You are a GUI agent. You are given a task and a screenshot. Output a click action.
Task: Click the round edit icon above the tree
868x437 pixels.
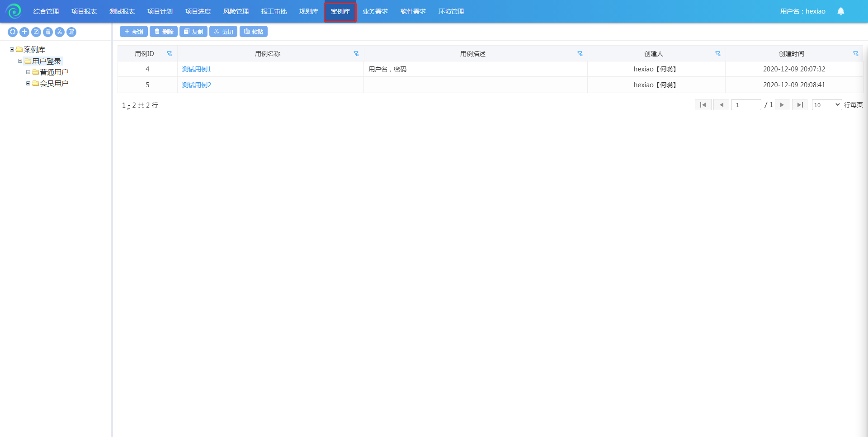pyautogui.click(x=36, y=32)
